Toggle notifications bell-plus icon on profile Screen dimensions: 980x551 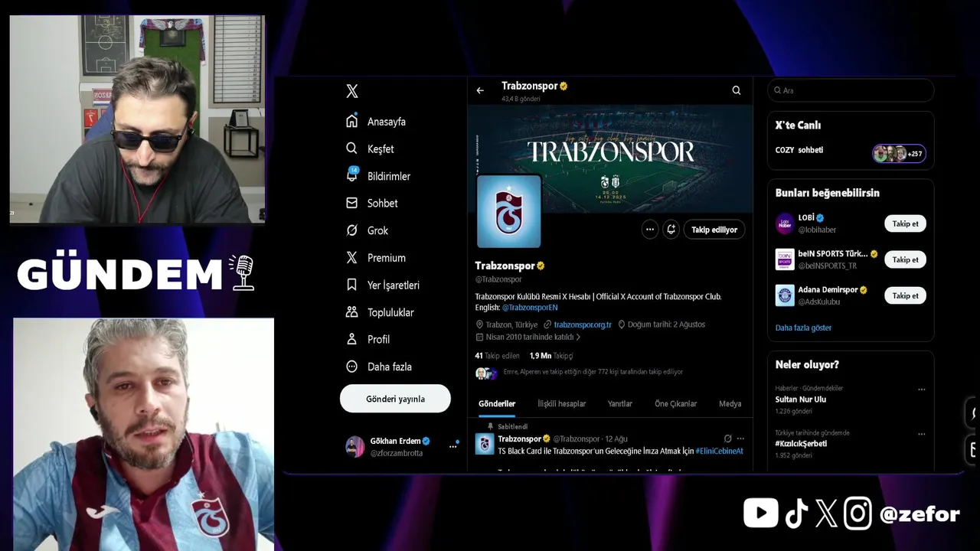point(671,230)
